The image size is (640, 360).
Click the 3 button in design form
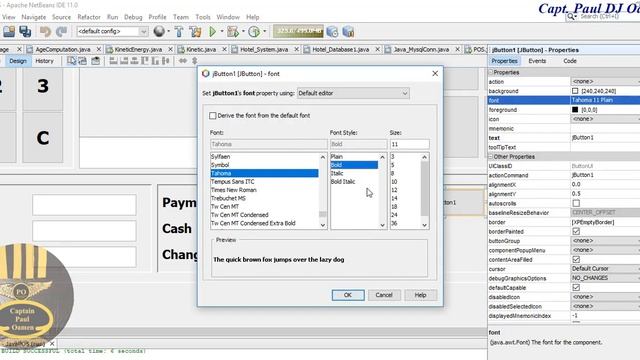click(43, 87)
